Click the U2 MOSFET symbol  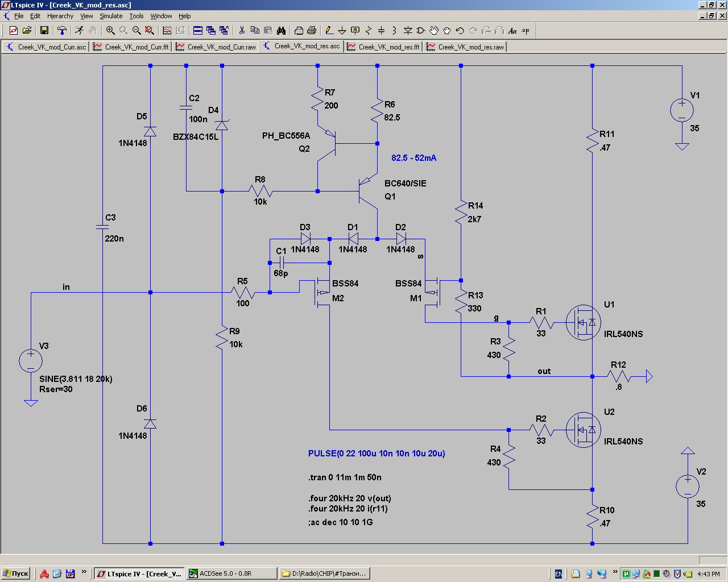point(584,430)
